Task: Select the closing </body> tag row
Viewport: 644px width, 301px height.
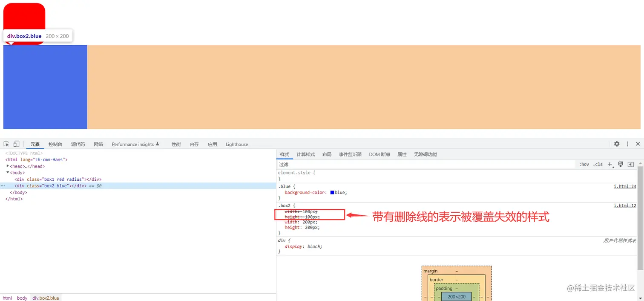Action: coord(19,192)
